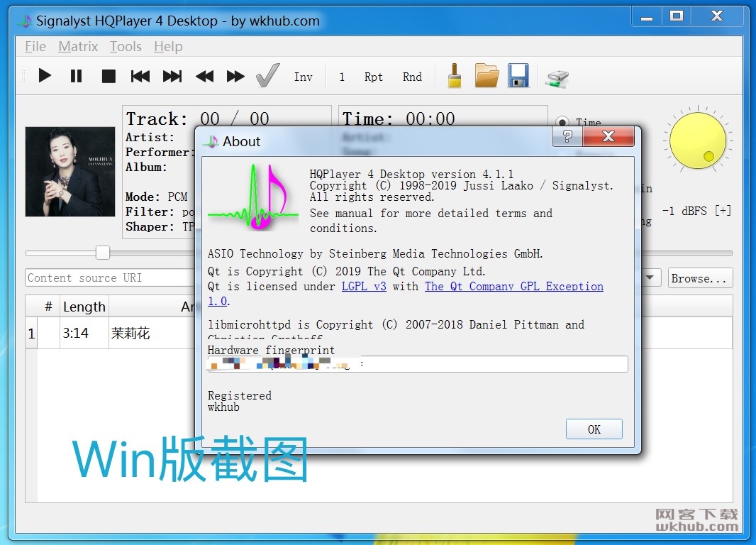The height and width of the screenshot is (545, 756).
Task: Clear the playlist with the brush icon
Action: [454, 76]
